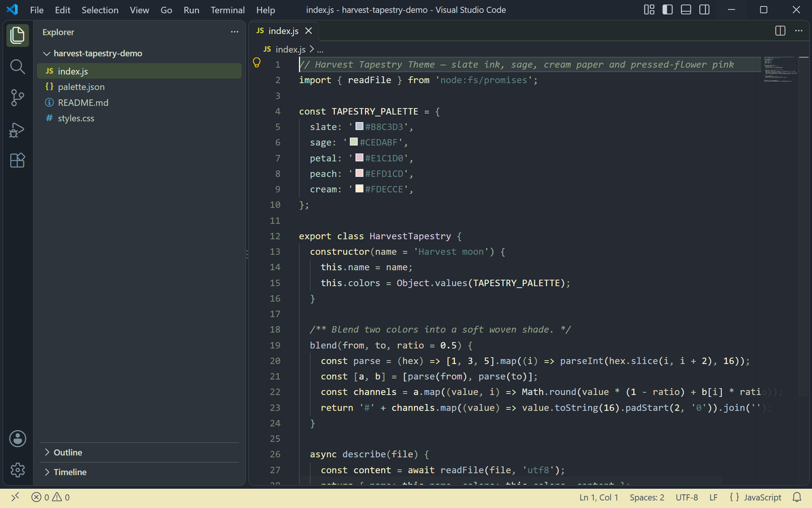Open the Extensions view icon
This screenshot has width=812, height=508.
coord(17,160)
